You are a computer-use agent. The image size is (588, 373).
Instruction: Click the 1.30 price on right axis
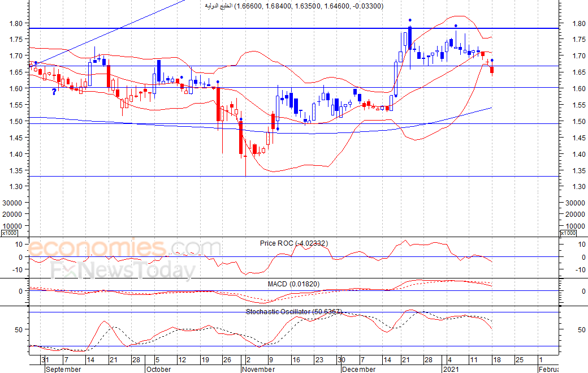pyautogui.click(x=579, y=187)
